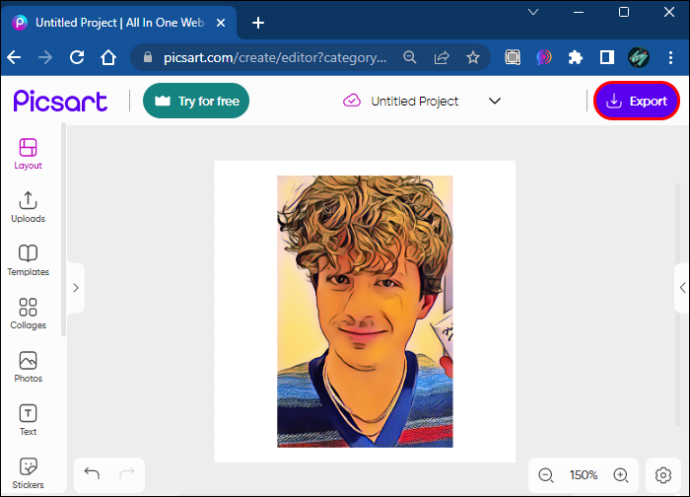
Task: Undo the last edit
Action: click(x=92, y=473)
